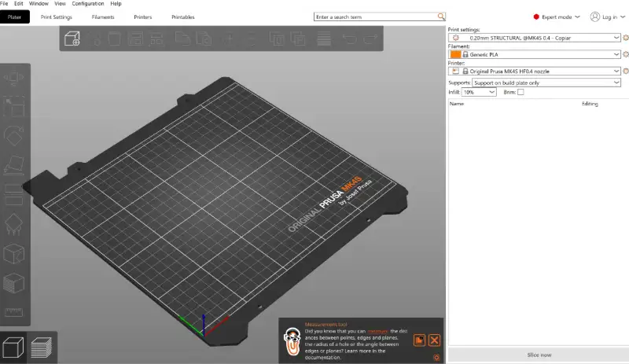
Task: Click the Redo arrow in top toolbar
Action: [370, 39]
